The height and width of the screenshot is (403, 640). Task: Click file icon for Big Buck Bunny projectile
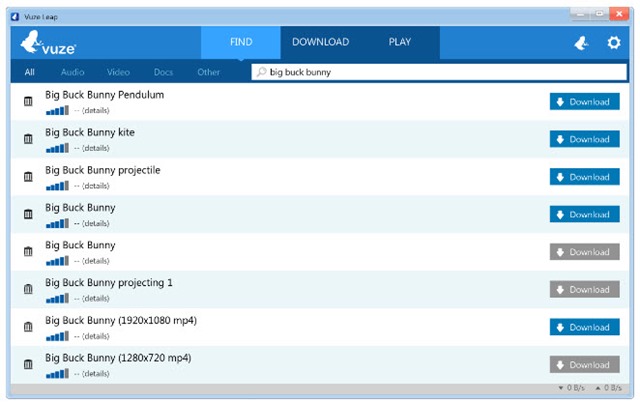pos(28,176)
